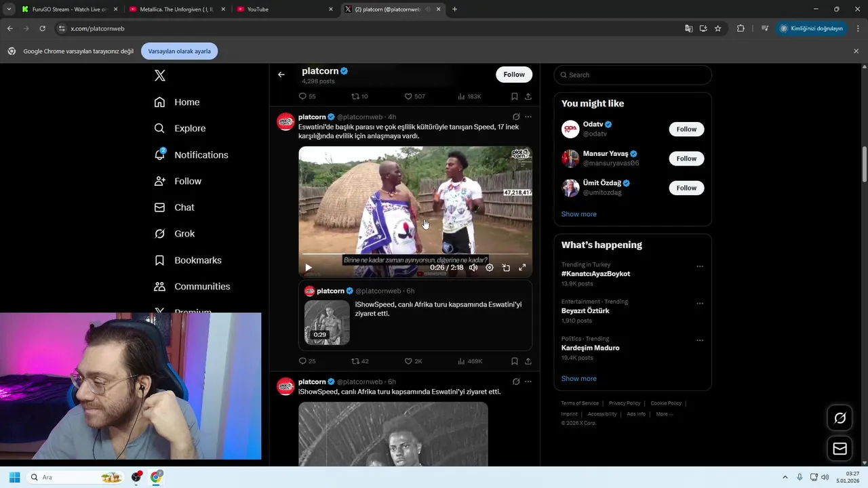This screenshot has height=488, width=868.
Task: Bookmark the post with 469K views
Action: point(515,361)
